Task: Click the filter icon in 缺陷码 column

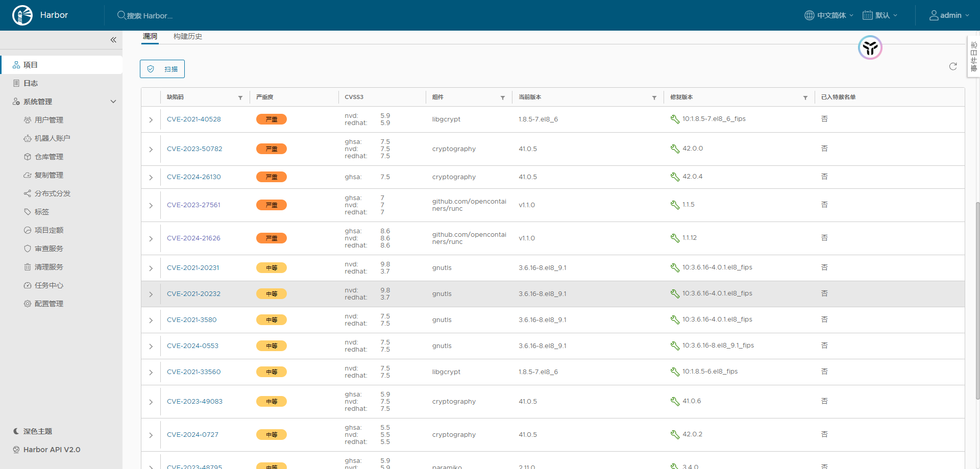Action: [x=240, y=97]
